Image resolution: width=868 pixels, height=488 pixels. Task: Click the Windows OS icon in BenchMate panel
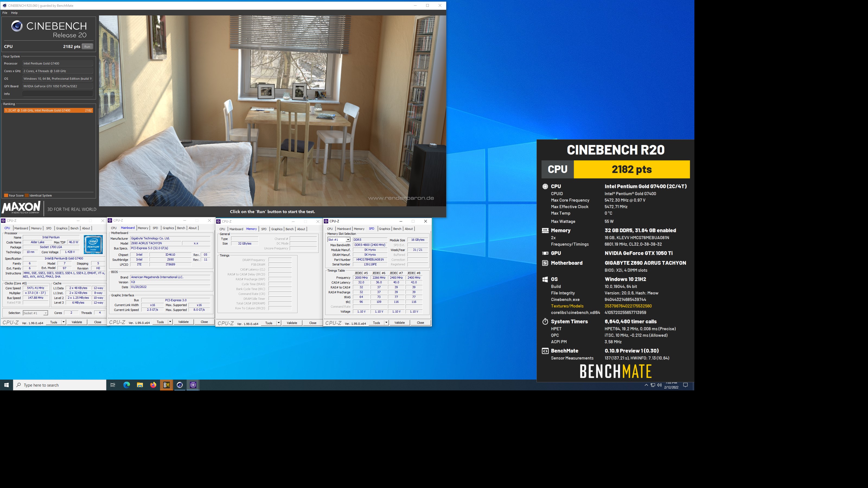(545, 279)
